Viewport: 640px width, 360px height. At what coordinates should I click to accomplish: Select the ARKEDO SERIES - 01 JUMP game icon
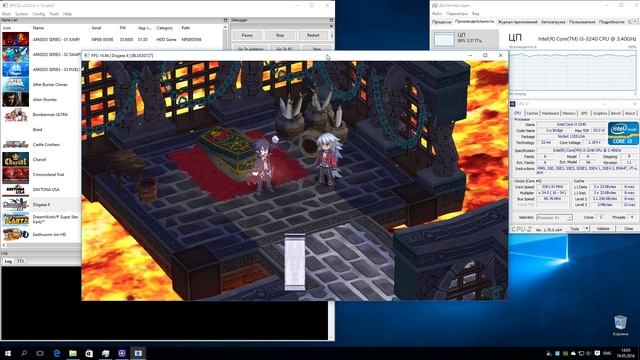coord(16,39)
